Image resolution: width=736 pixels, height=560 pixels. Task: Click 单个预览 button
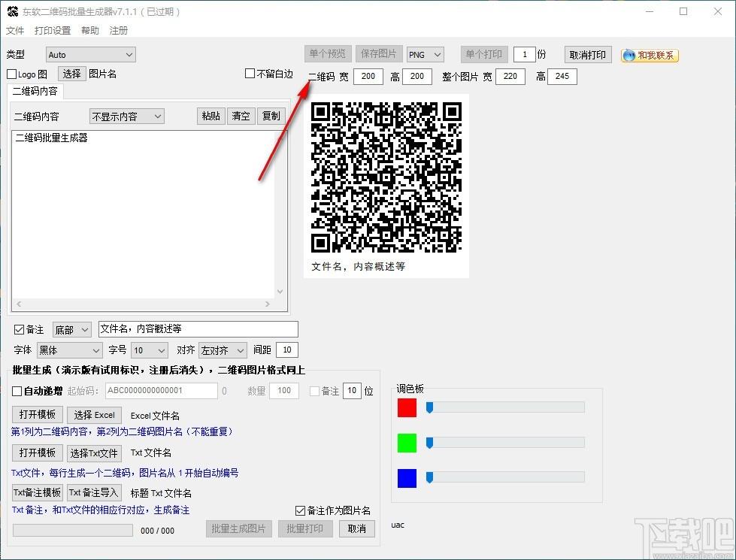tap(328, 54)
